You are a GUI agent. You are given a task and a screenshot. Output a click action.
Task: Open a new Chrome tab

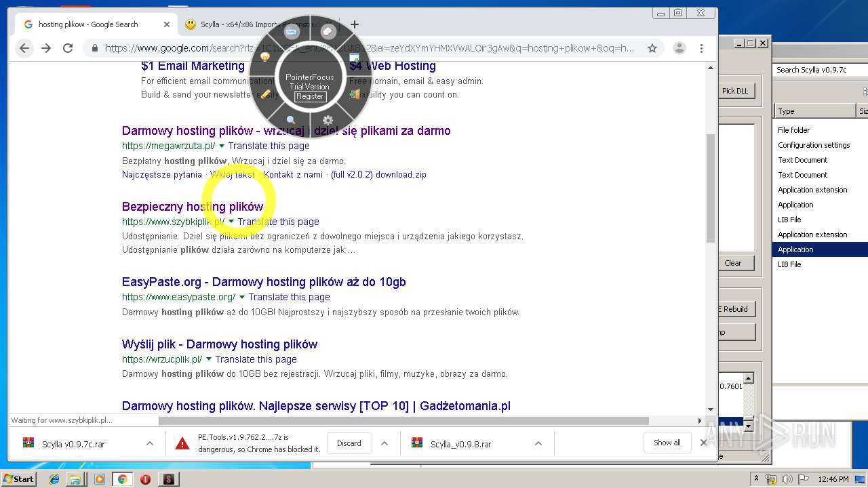click(354, 24)
